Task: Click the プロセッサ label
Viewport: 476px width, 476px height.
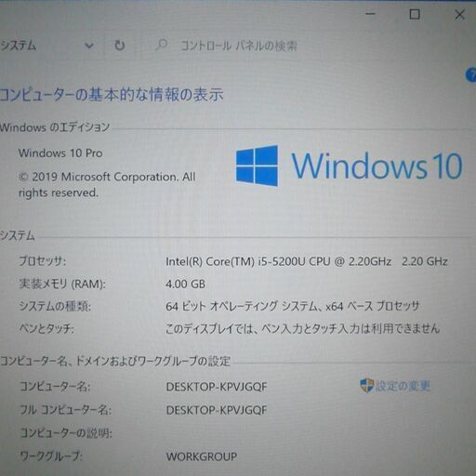Action: (x=43, y=261)
